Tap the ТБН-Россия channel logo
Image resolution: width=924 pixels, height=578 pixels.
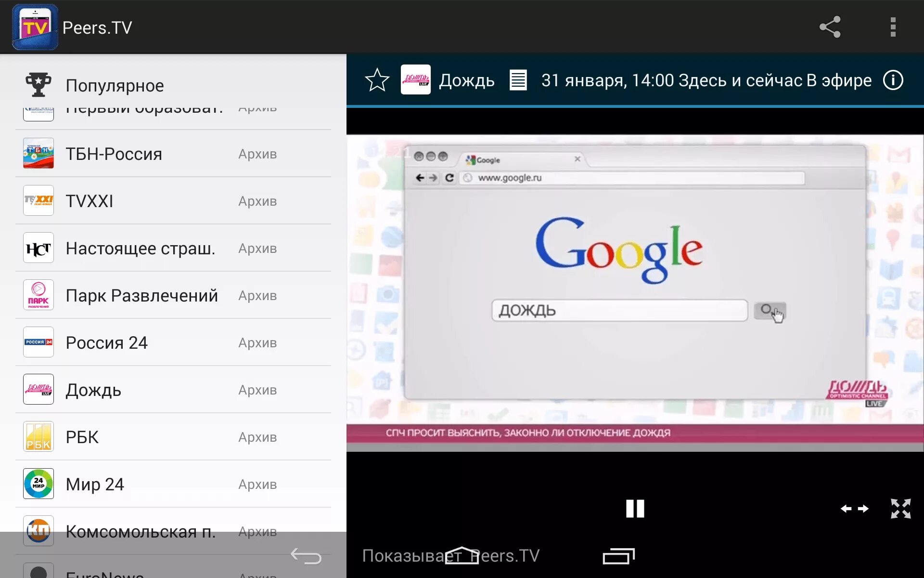click(x=38, y=154)
